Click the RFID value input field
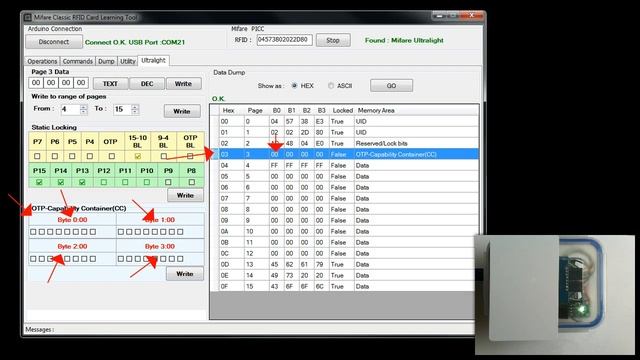This screenshot has height=360, width=640. click(284, 40)
